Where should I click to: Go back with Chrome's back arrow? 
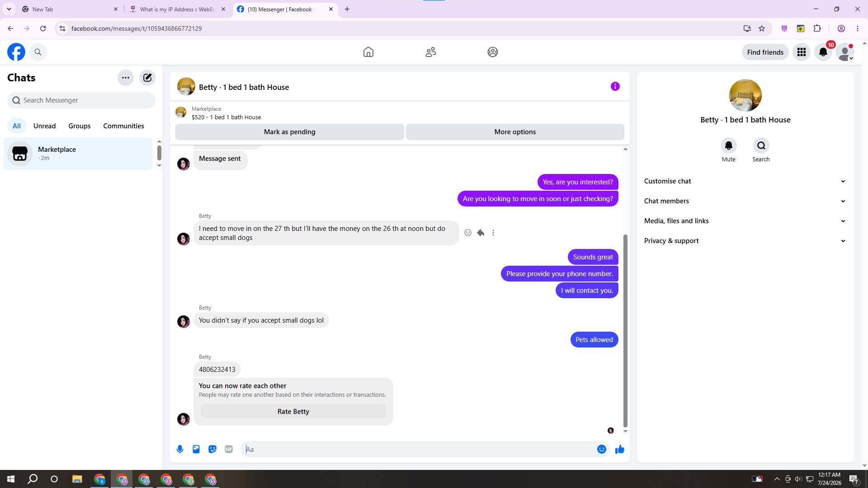pyautogui.click(x=10, y=28)
